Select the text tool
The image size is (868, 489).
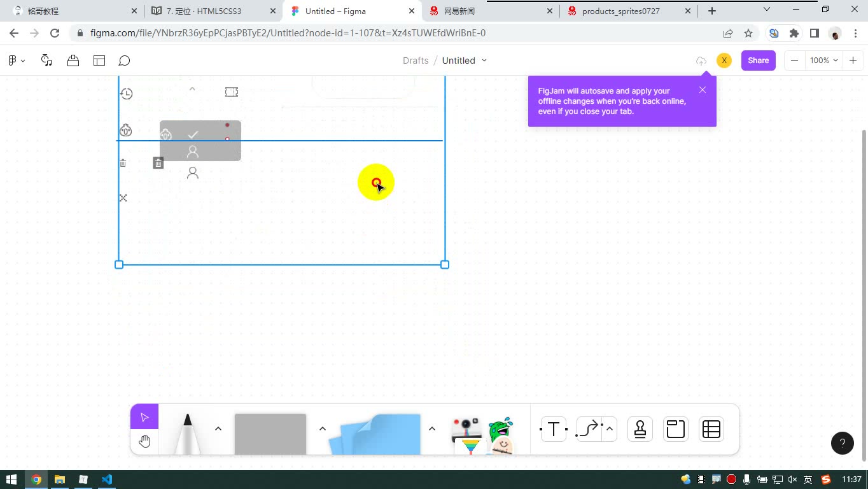tap(554, 430)
